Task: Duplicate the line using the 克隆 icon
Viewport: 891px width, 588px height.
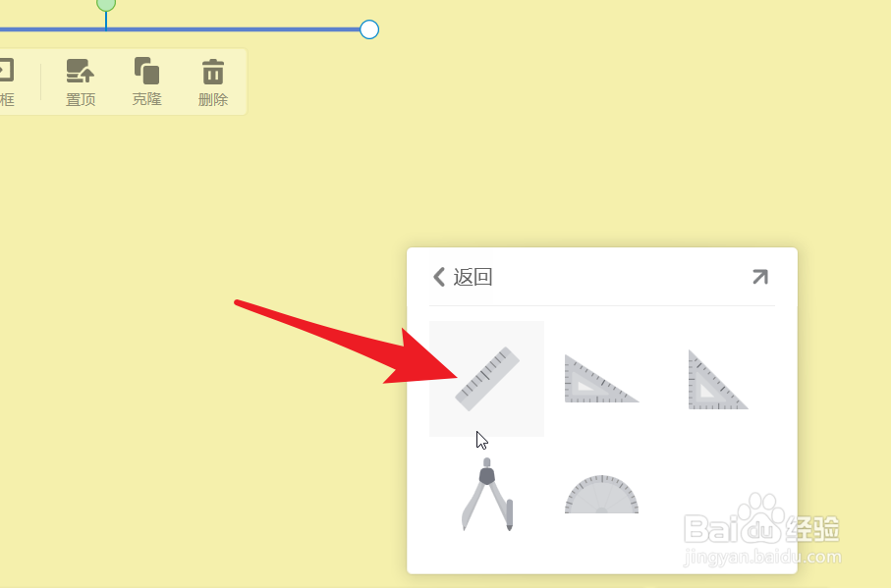Action: (146, 71)
